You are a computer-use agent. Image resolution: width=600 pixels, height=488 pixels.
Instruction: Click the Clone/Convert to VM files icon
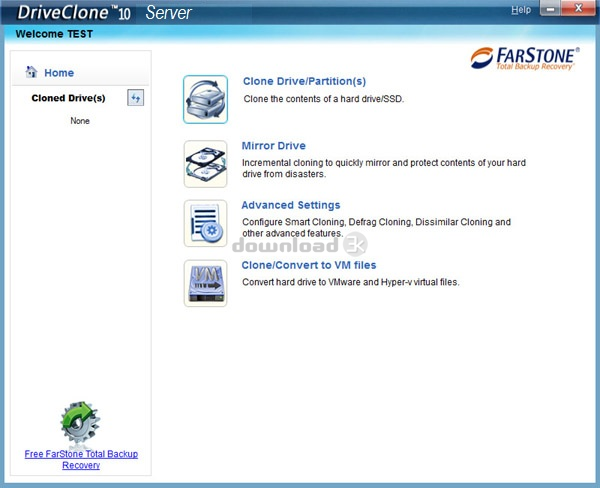point(205,283)
